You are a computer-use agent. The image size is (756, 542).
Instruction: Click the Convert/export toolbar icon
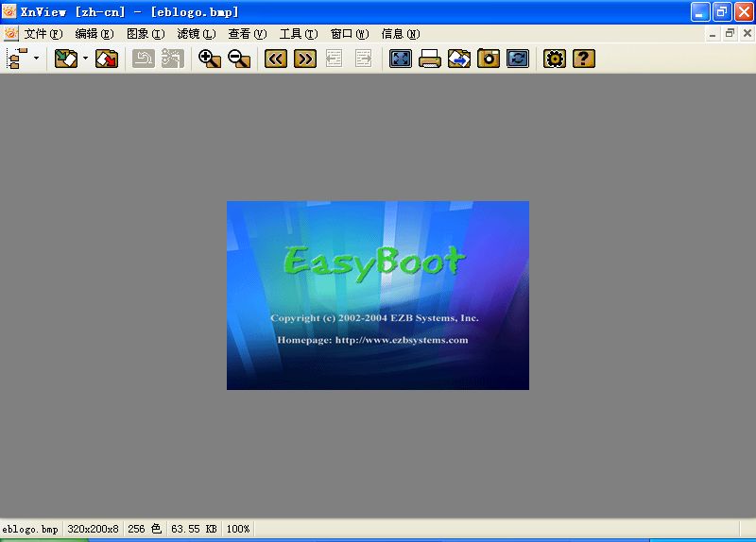[459, 59]
